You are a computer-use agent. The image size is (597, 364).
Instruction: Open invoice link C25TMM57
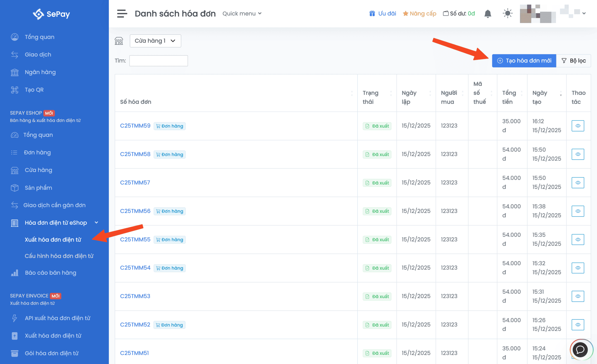point(135,182)
